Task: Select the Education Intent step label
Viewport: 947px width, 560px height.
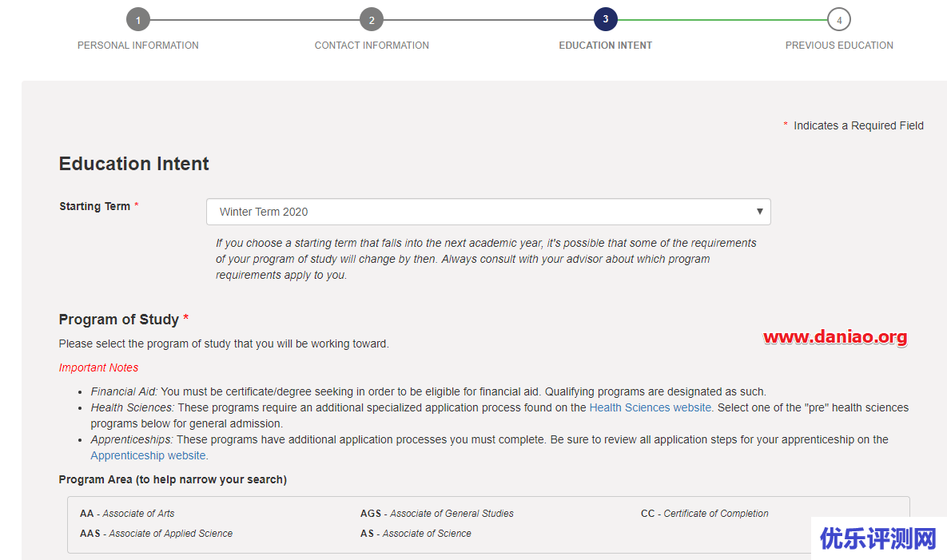Action: [x=605, y=46]
